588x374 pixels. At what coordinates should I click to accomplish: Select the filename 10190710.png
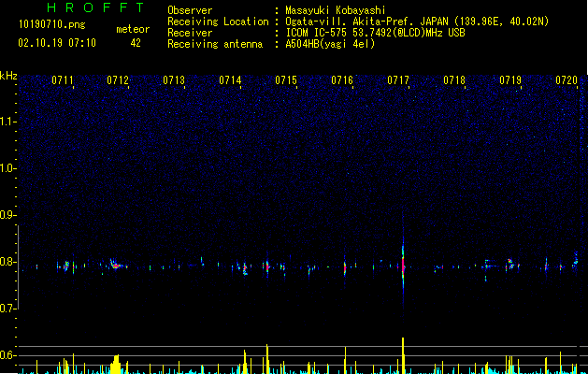point(52,24)
